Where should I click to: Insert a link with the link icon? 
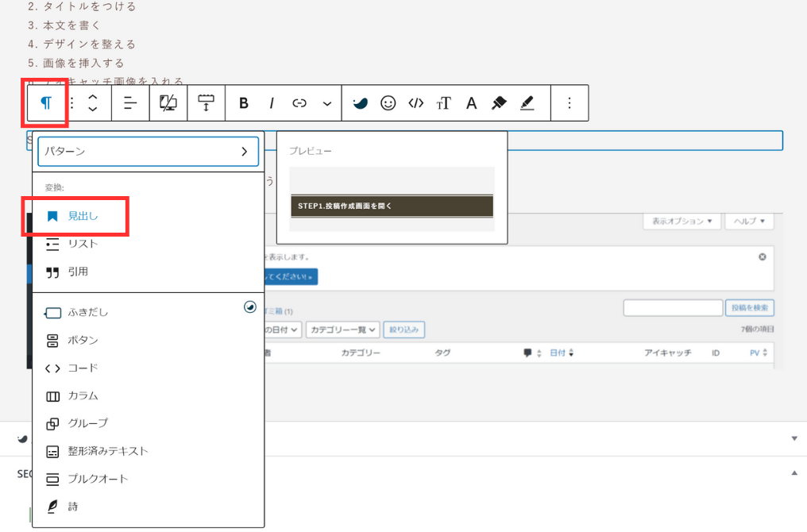point(299,103)
